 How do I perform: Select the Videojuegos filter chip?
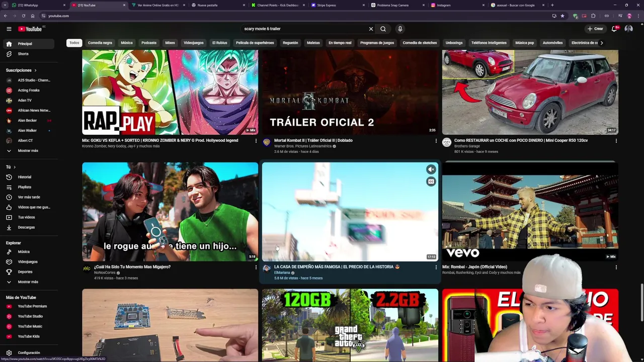point(194,43)
